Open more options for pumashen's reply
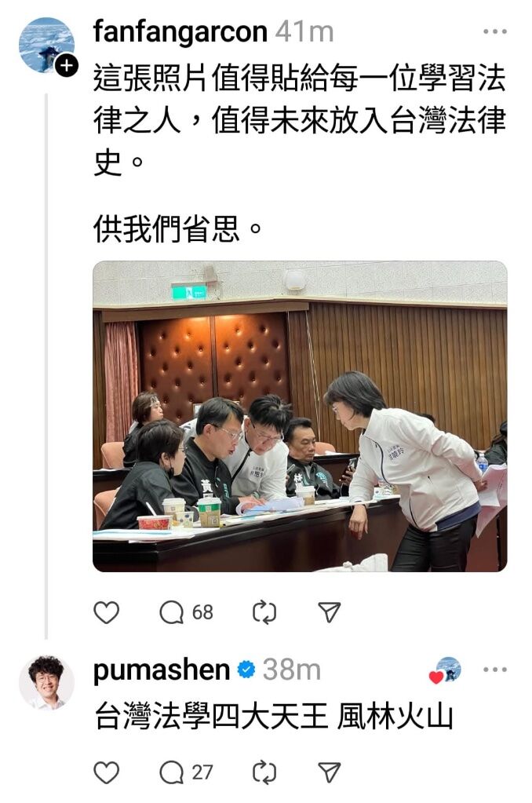 494,670
